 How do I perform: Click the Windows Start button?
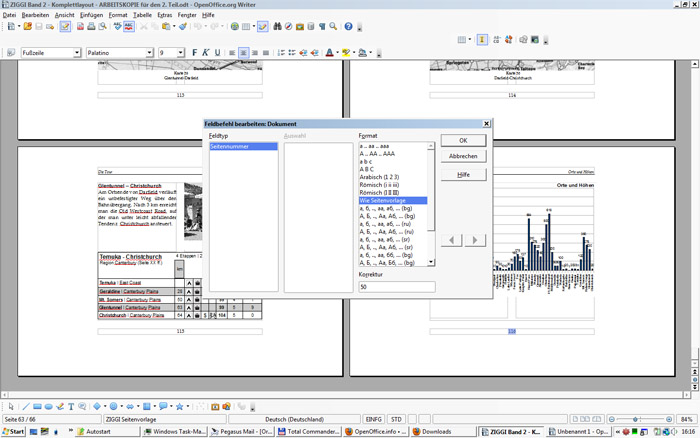[14, 432]
